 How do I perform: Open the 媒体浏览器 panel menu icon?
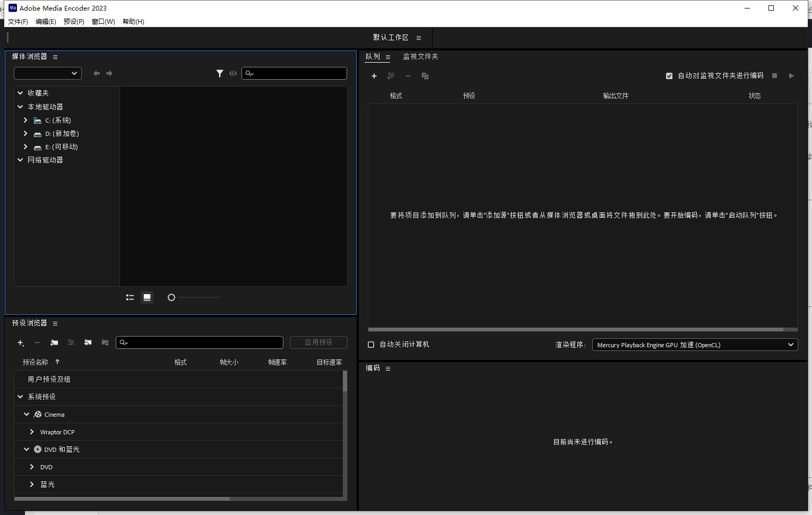55,57
